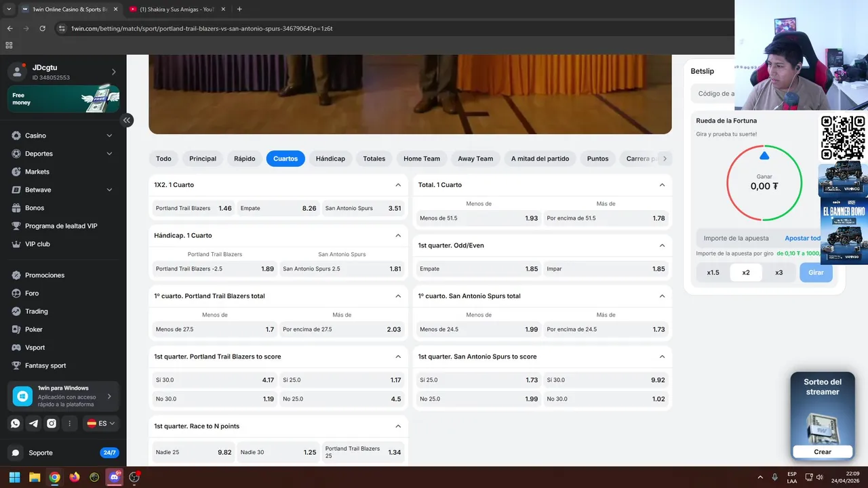This screenshot has height=488, width=868.
Task: Collapse 1º cuarto. Portland Trail Blazers total
Action: click(398, 296)
